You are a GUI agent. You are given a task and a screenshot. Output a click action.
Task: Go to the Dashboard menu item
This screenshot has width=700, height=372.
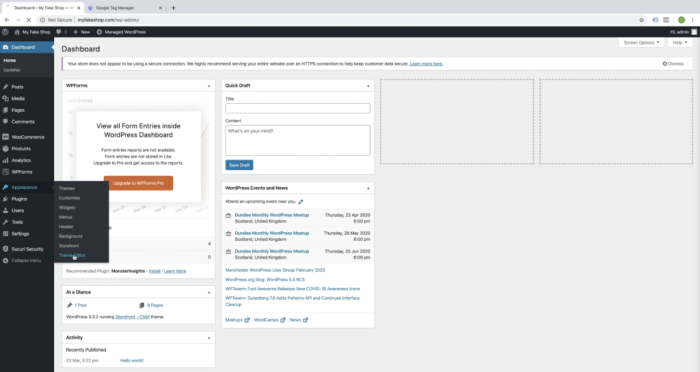pos(27,47)
